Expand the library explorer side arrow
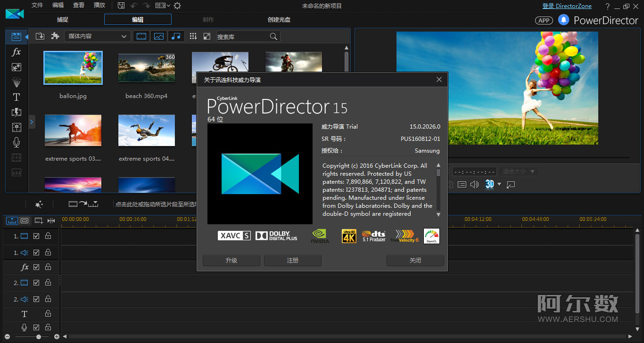The height and width of the screenshot is (343, 644). [x=32, y=122]
